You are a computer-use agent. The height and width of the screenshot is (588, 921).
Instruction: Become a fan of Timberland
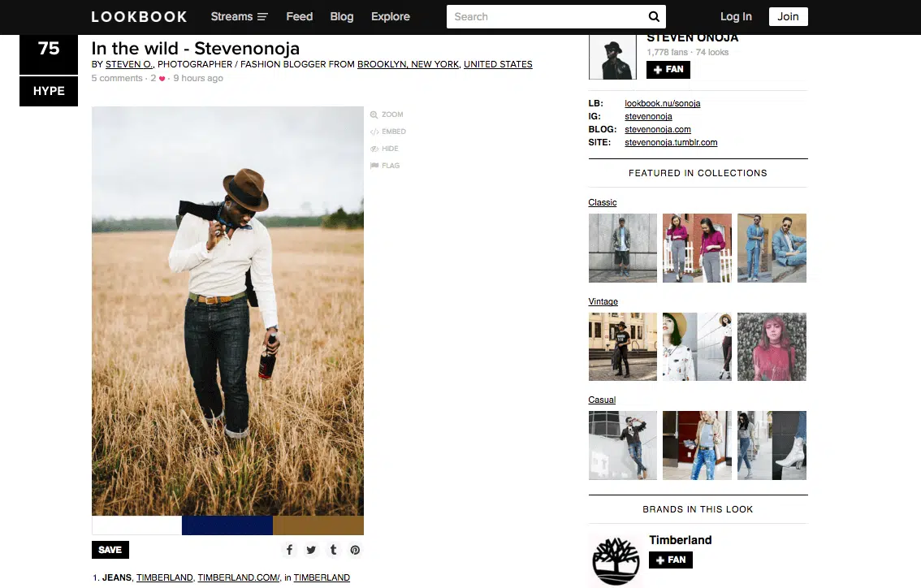coord(670,560)
